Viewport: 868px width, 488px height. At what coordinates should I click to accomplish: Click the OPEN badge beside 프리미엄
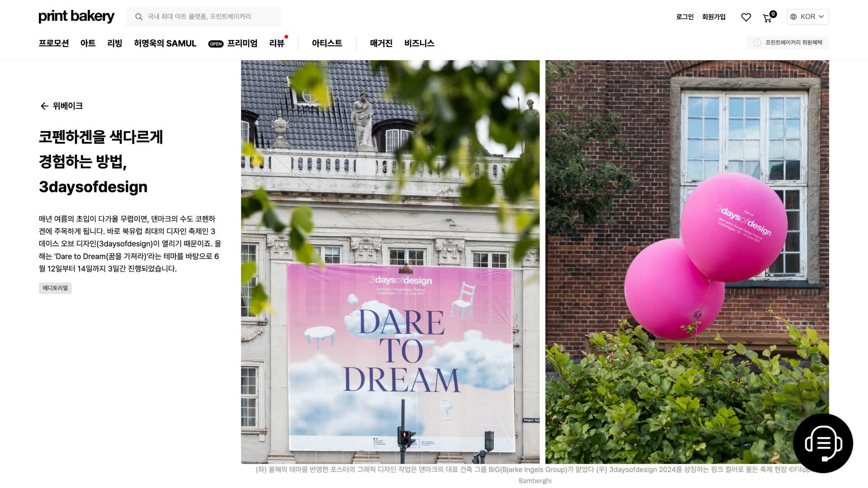(216, 44)
